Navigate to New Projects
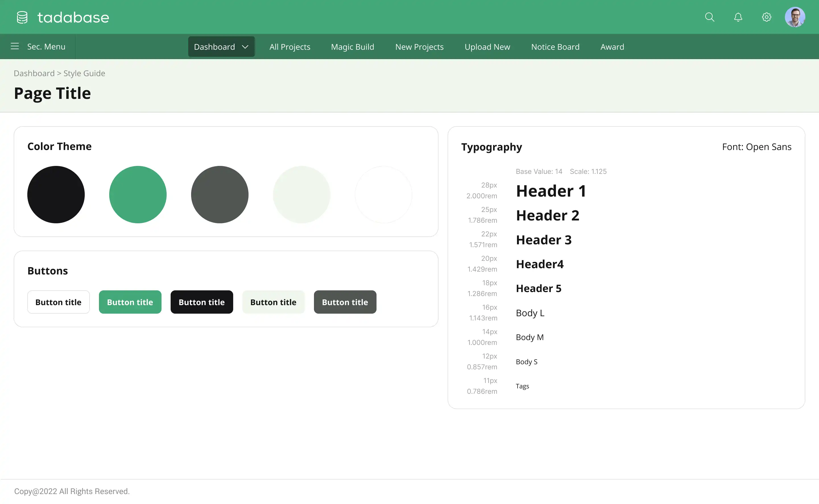Image resolution: width=819 pixels, height=504 pixels. pyautogui.click(x=419, y=47)
